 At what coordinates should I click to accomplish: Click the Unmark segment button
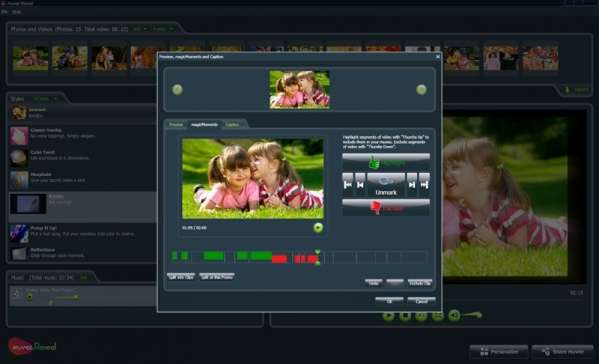point(386,185)
